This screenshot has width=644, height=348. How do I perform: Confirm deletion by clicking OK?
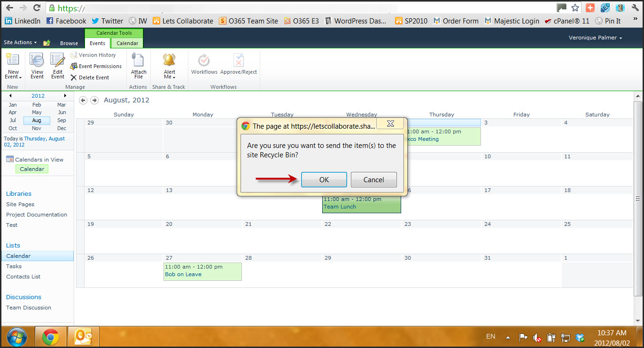point(324,179)
